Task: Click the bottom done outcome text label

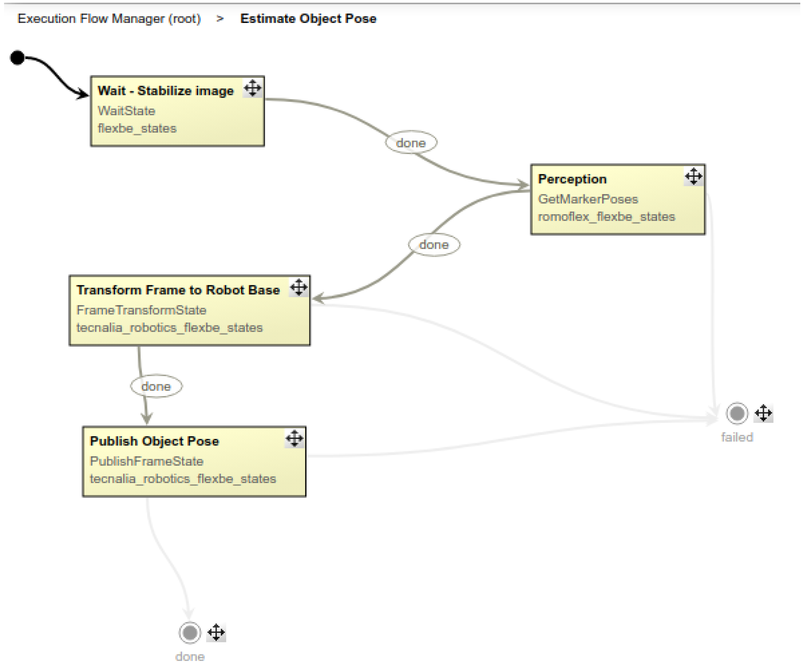Action: pos(190,657)
